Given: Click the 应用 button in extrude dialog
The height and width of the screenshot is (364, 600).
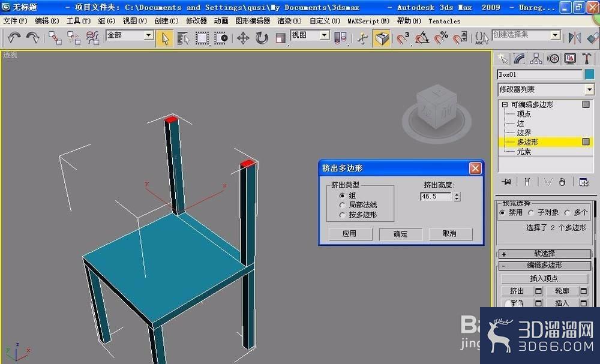Looking at the screenshot, I should click(x=350, y=234).
